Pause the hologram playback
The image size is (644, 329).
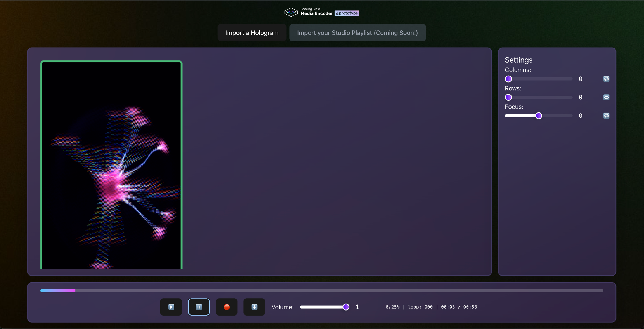pyautogui.click(x=199, y=307)
